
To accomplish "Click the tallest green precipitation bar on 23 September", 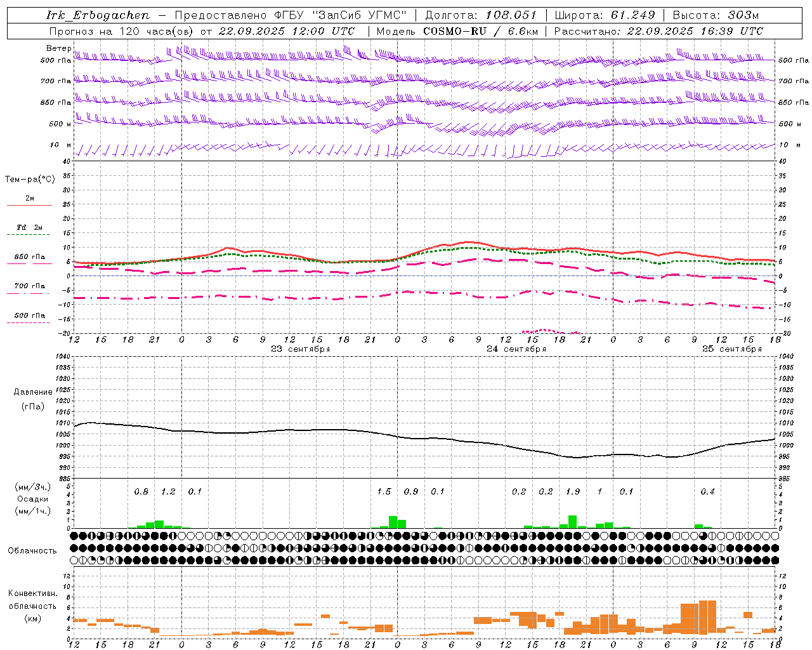I will [393, 522].
